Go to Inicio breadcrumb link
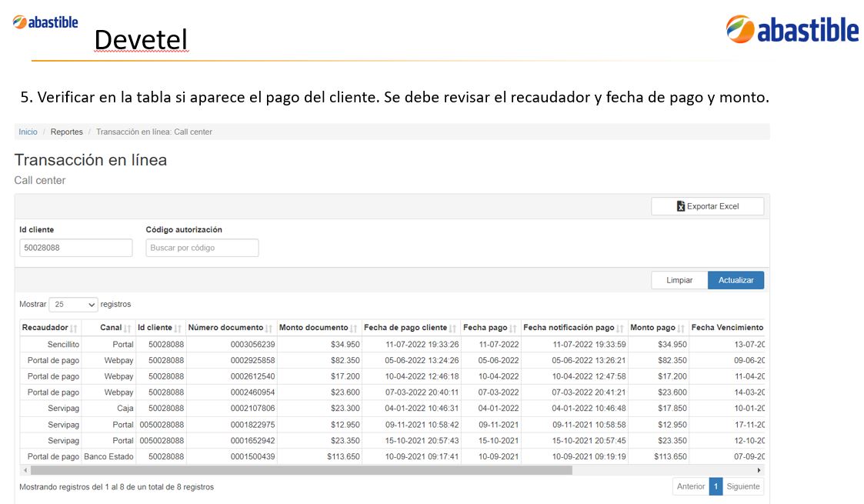This screenshot has width=864, height=504. tap(28, 132)
